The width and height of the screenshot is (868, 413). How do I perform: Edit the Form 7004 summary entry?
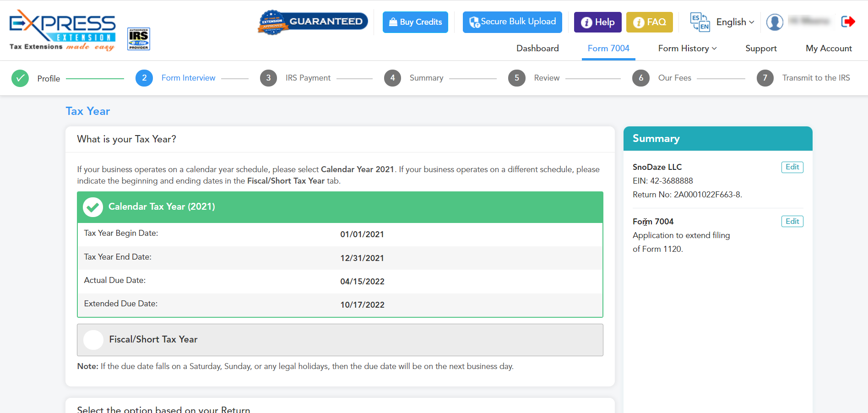tap(792, 222)
